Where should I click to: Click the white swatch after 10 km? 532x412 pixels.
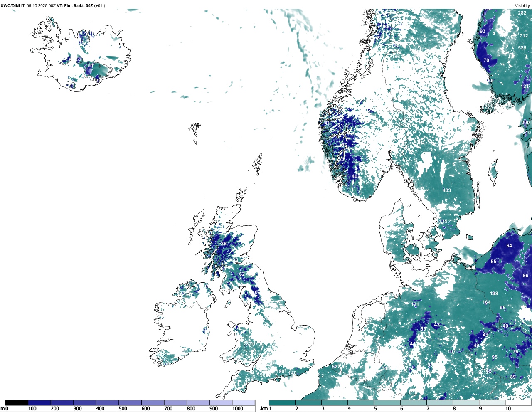(x=518, y=402)
